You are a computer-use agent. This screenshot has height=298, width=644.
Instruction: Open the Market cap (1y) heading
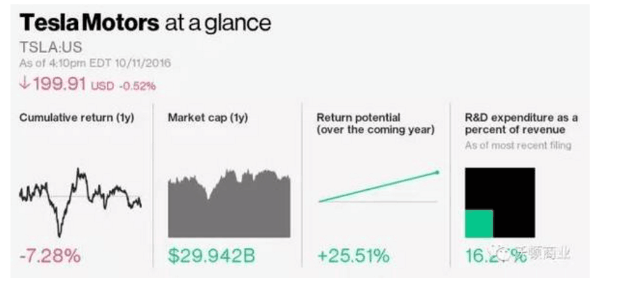coord(208,117)
